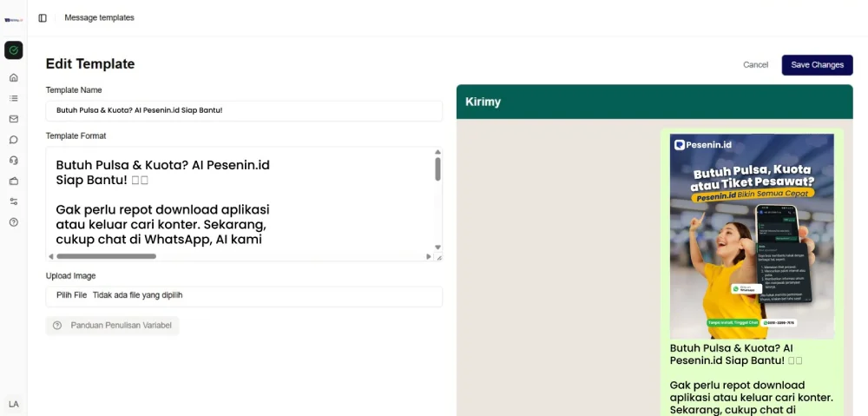Viewport: 868px width, 416px height.
Task: Click the LA user avatar
Action: click(14, 404)
